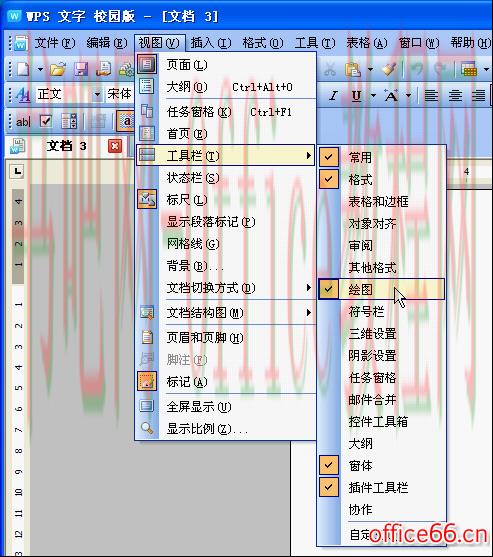Open the Paste options dropdown arrow
The width and height of the screenshot is (493, 557).
370,69
